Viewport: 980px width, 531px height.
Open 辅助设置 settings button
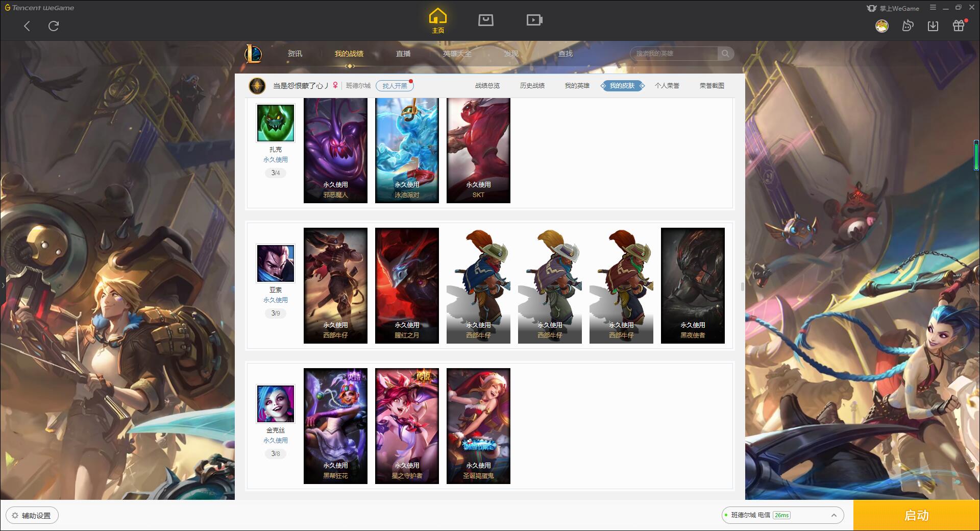[32, 516]
